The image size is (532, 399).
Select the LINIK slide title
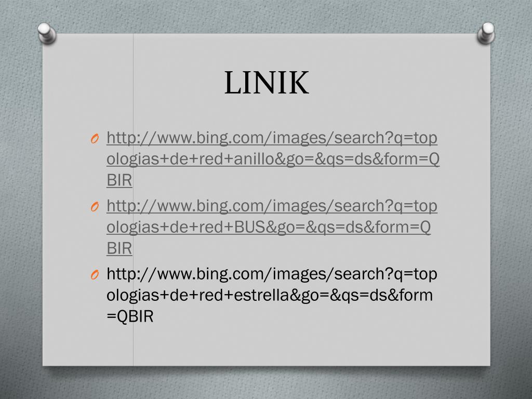point(267,83)
